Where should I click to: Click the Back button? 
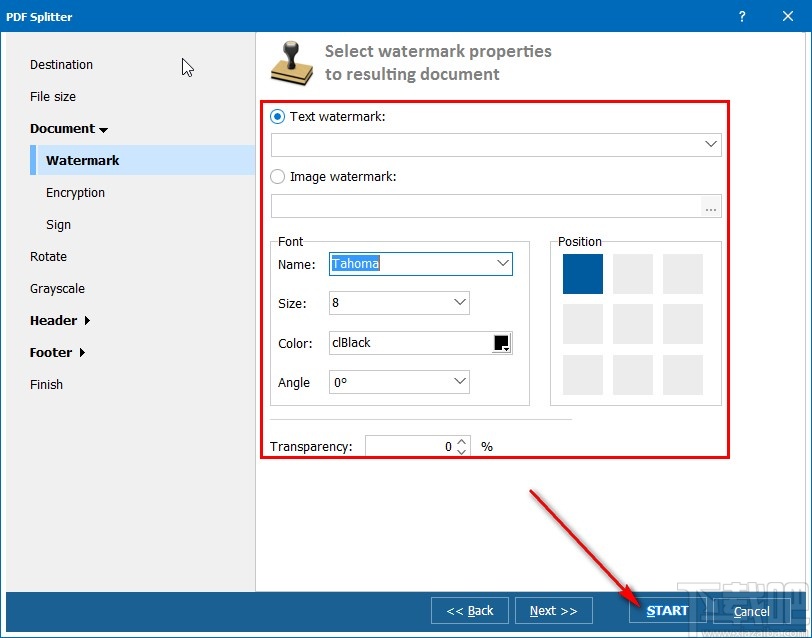point(470,611)
